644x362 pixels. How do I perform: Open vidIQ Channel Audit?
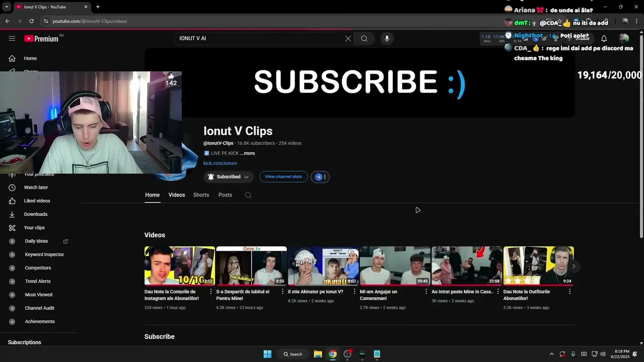(40, 308)
